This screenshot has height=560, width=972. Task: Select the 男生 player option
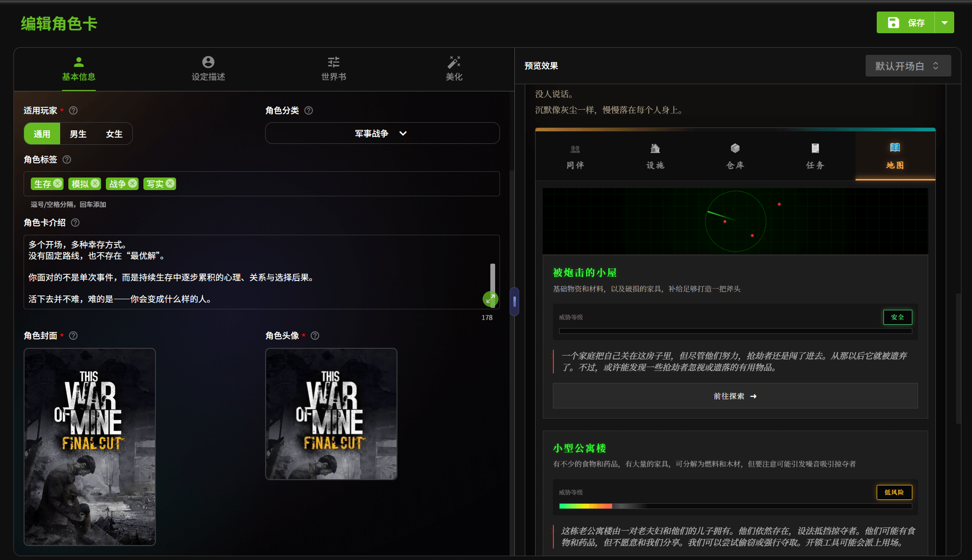click(x=77, y=134)
